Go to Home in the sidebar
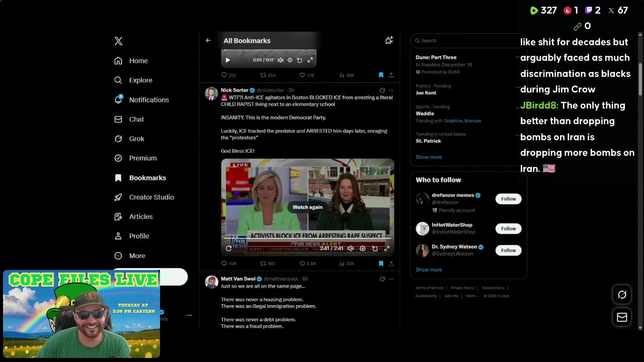 [x=131, y=61]
